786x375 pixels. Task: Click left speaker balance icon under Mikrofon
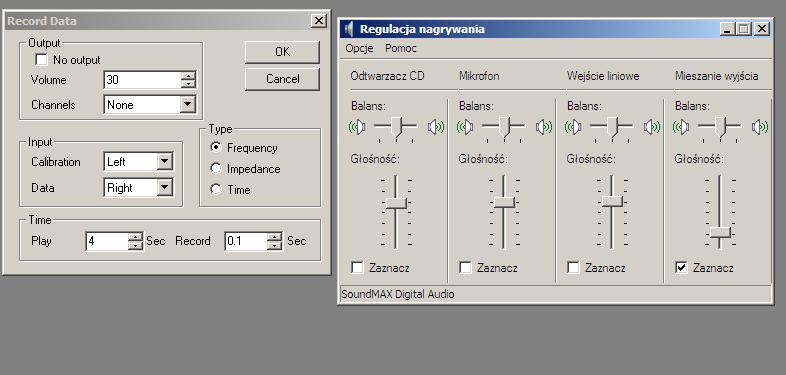click(x=466, y=127)
